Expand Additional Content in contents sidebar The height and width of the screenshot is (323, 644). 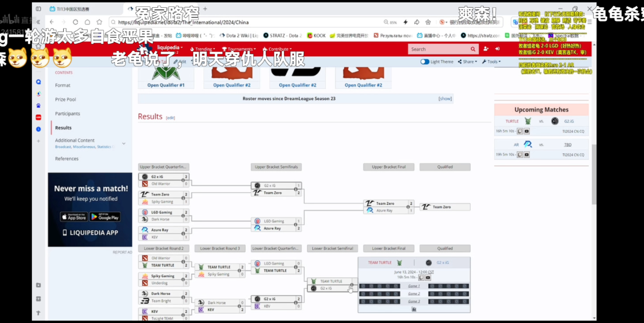tap(124, 143)
